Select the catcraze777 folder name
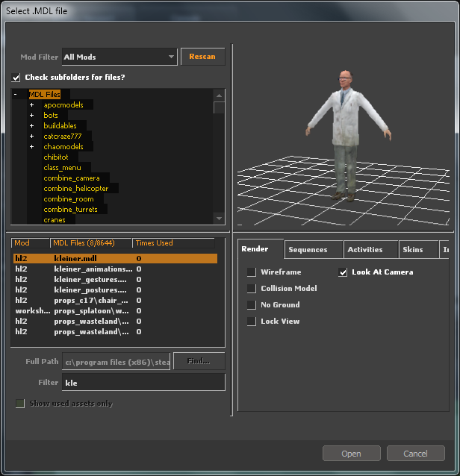Screen dimensions: 460x476 (62, 137)
